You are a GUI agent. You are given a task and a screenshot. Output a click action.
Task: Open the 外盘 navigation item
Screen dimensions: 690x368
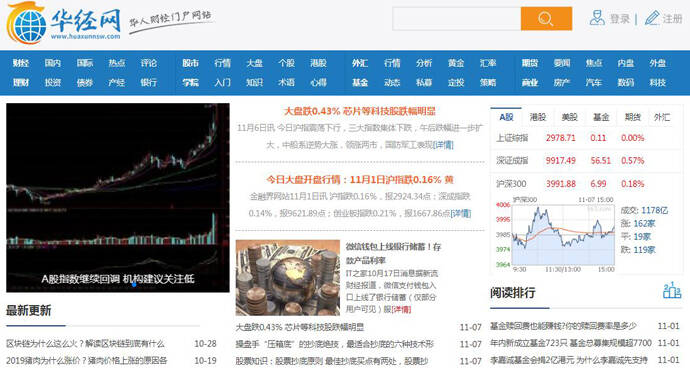(658, 63)
